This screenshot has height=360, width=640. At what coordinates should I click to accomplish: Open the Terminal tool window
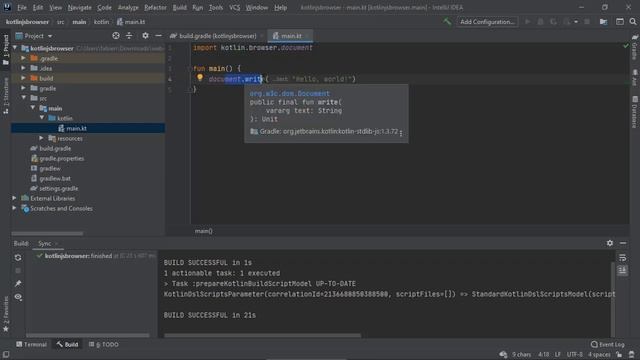[31, 344]
